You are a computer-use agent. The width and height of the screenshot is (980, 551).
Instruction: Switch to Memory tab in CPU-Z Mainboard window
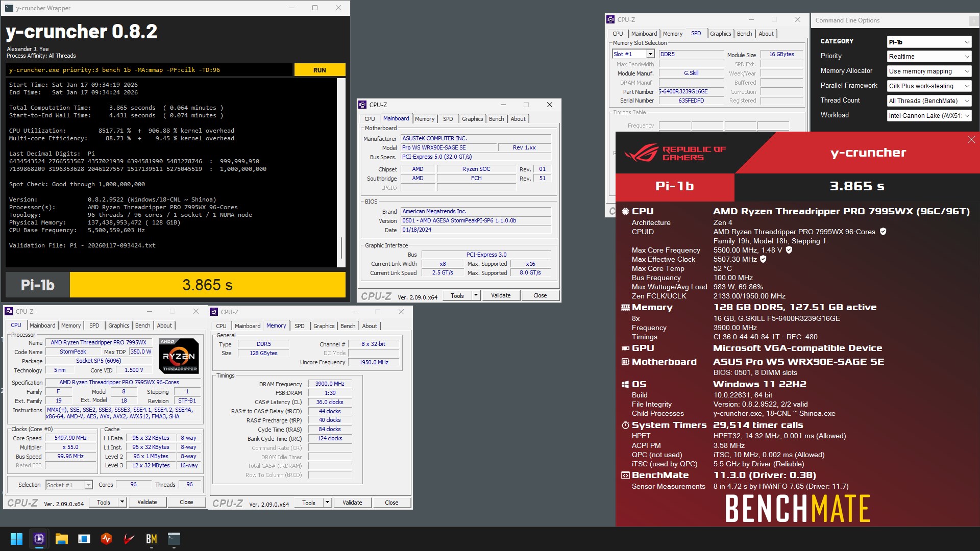click(425, 119)
